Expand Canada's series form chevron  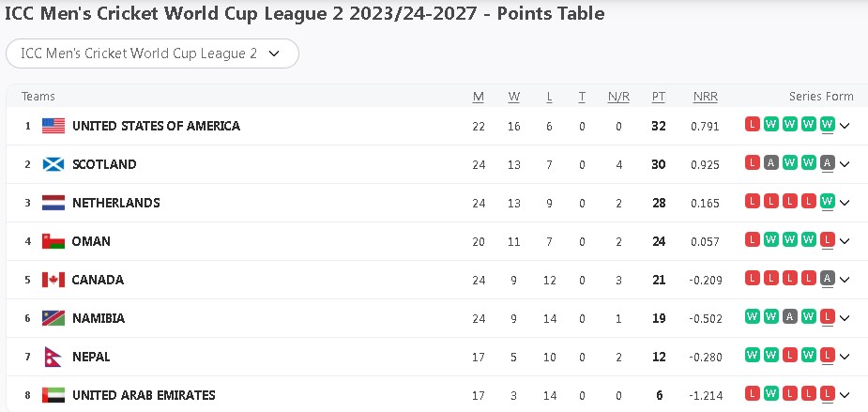pyautogui.click(x=845, y=280)
